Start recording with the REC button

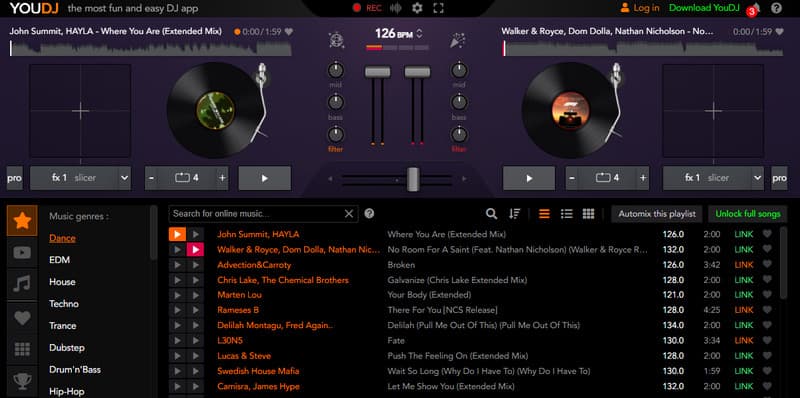coord(367,8)
